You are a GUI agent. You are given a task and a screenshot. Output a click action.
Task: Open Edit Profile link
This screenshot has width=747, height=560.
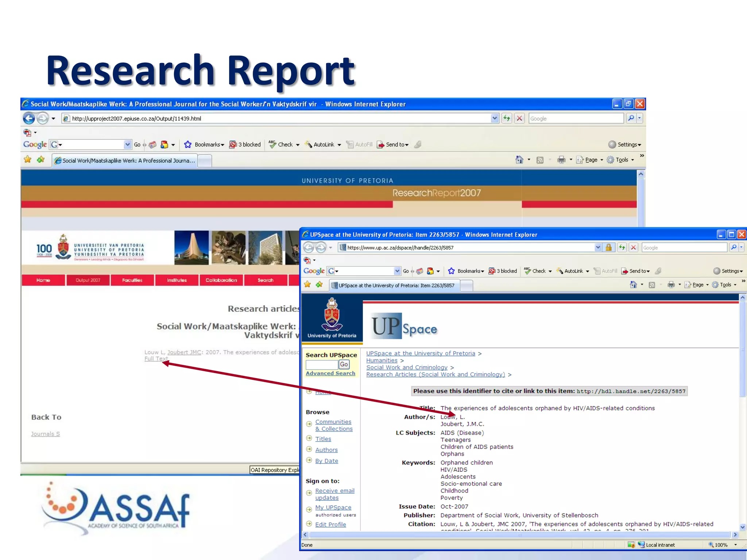(330, 524)
